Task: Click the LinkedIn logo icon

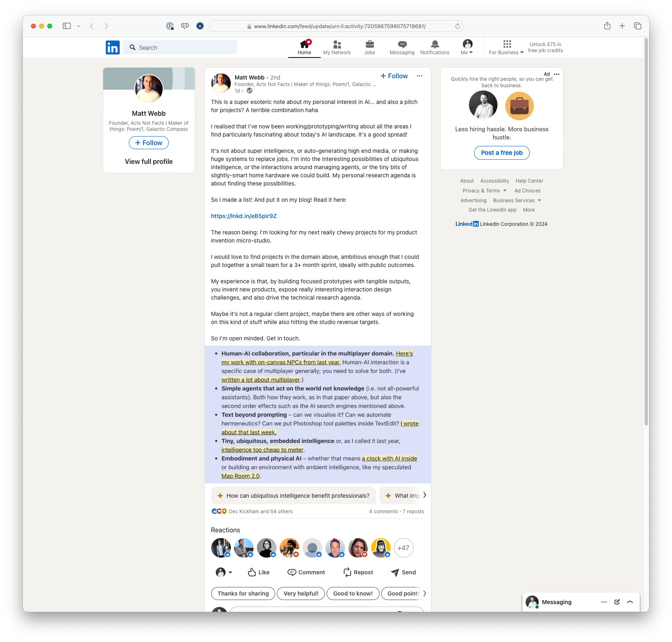Action: coord(113,48)
